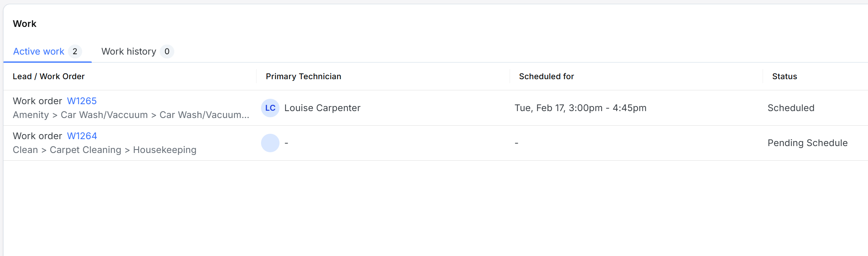
Task: Click the Work history count badge
Action: click(167, 52)
